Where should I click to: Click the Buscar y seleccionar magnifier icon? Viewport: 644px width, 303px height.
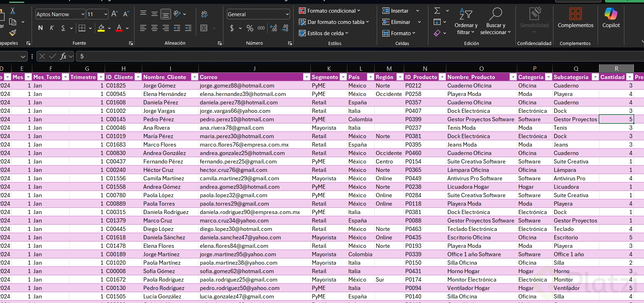point(495,14)
